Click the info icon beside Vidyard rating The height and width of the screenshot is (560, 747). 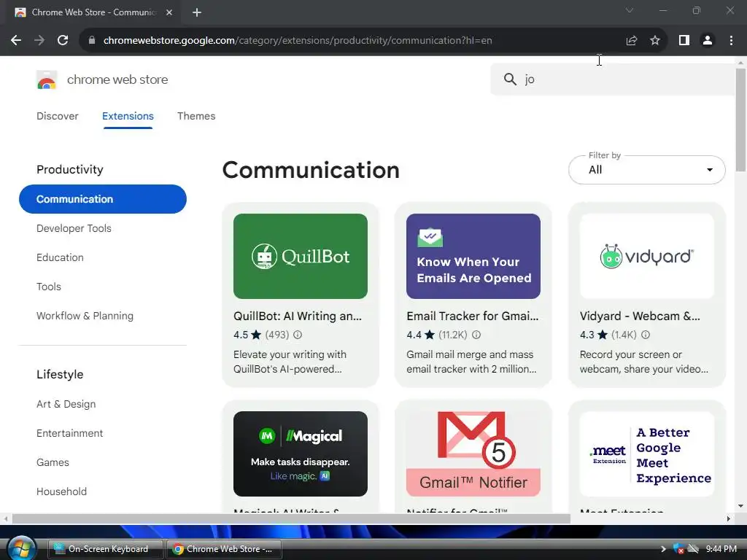646,335
